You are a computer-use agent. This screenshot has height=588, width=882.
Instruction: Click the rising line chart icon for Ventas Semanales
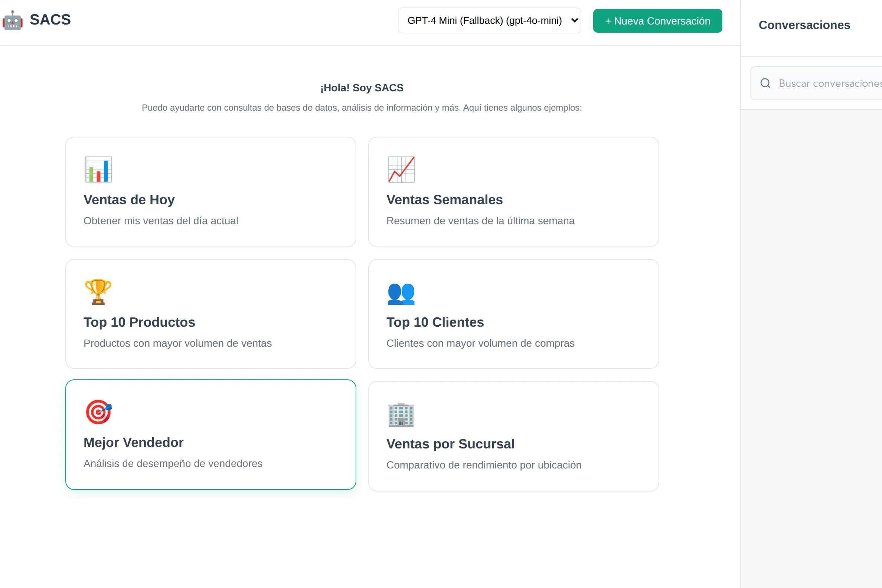(x=401, y=170)
